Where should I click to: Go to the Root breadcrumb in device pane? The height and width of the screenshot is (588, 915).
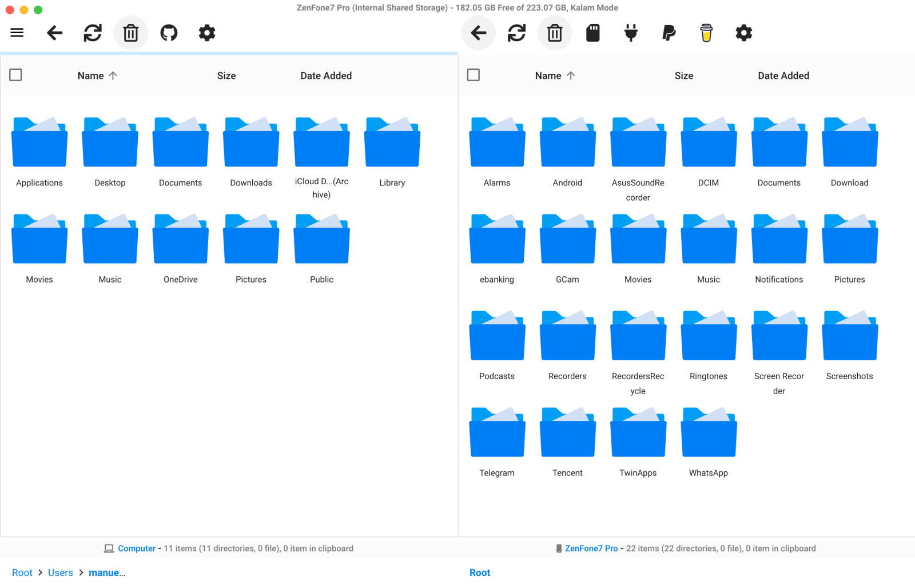[480, 573]
